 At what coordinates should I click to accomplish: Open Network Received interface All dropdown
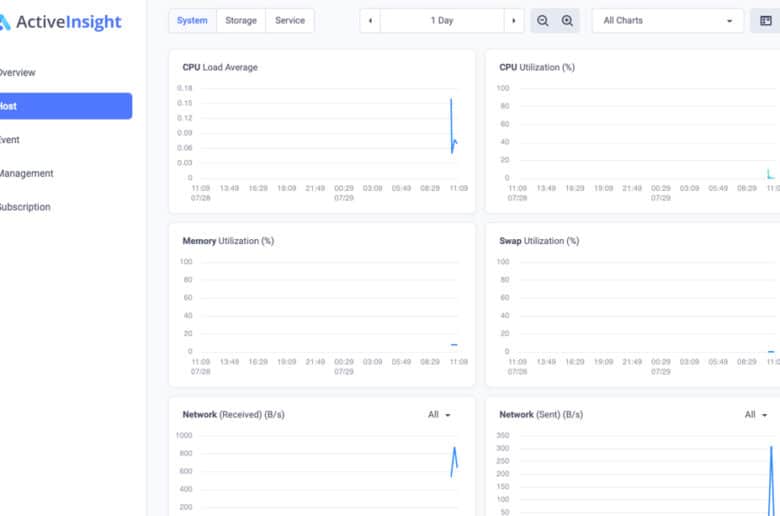[x=439, y=414]
